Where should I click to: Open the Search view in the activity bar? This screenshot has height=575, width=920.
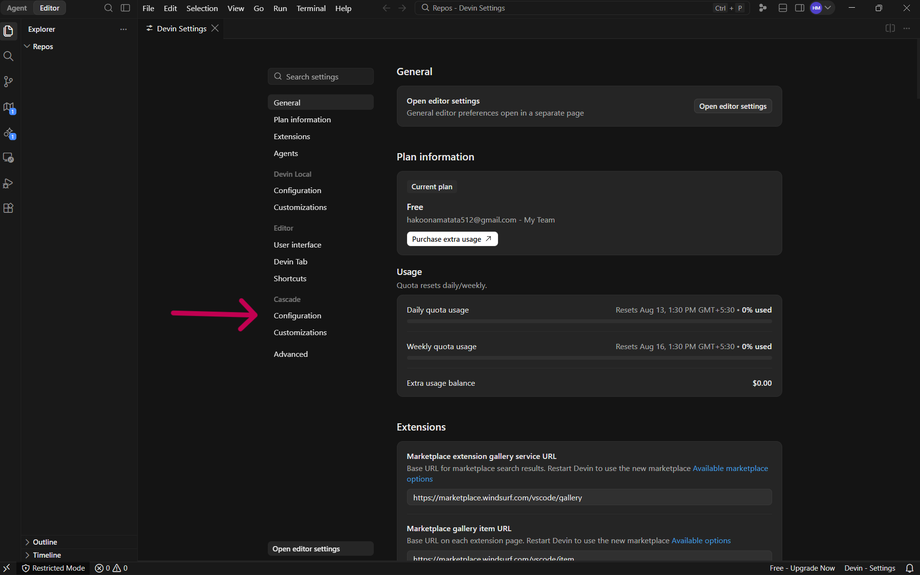8,56
